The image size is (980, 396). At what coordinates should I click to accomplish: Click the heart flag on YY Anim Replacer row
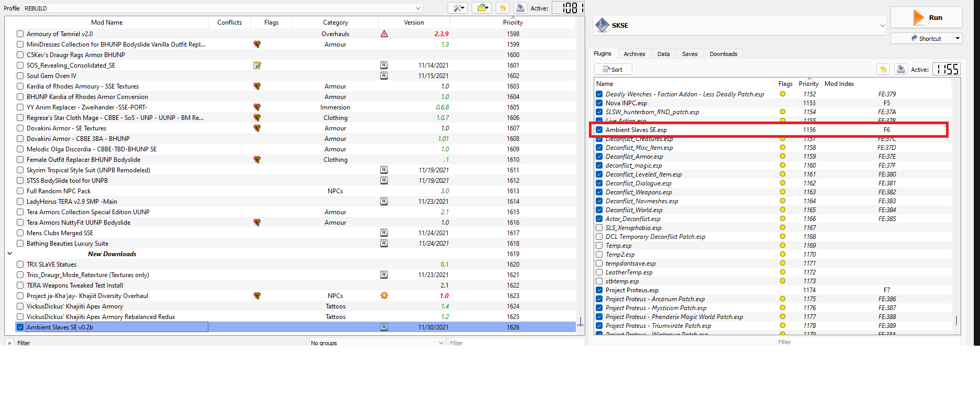click(x=257, y=107)
